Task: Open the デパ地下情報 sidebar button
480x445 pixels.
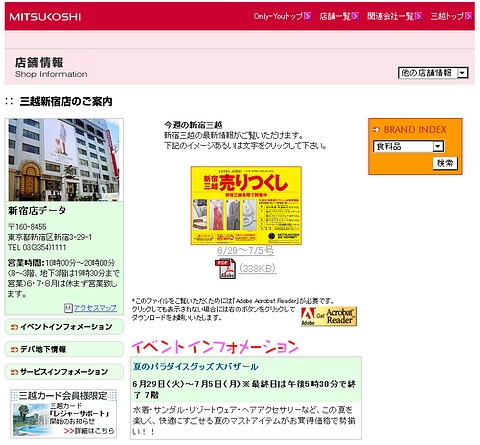Action: click(x=64, y=349)
